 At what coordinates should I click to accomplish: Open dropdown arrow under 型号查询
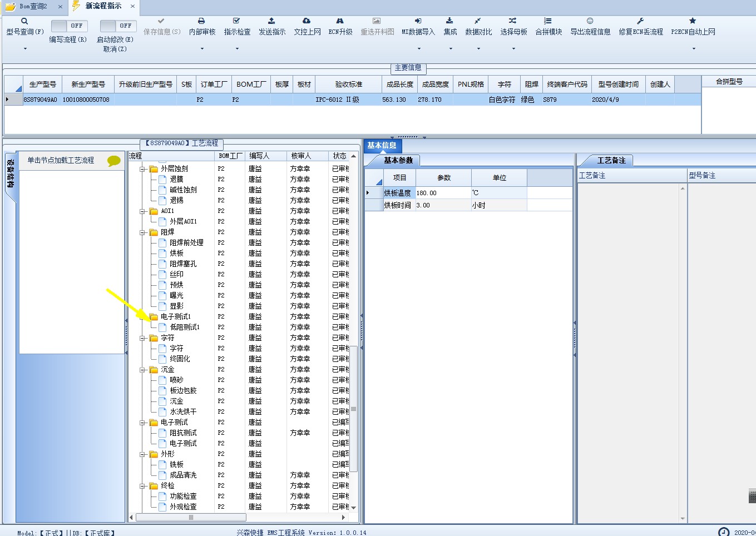pos(25,49)
